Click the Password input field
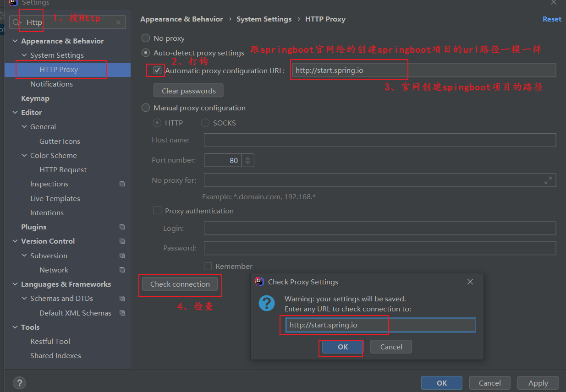This screenshot has width=566, height=392. pos(380,248)
